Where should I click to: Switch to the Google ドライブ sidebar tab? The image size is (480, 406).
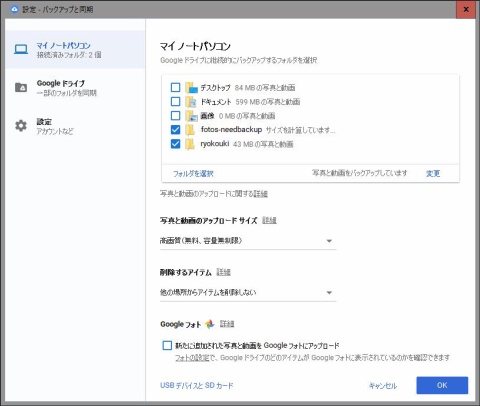(75, 88)
